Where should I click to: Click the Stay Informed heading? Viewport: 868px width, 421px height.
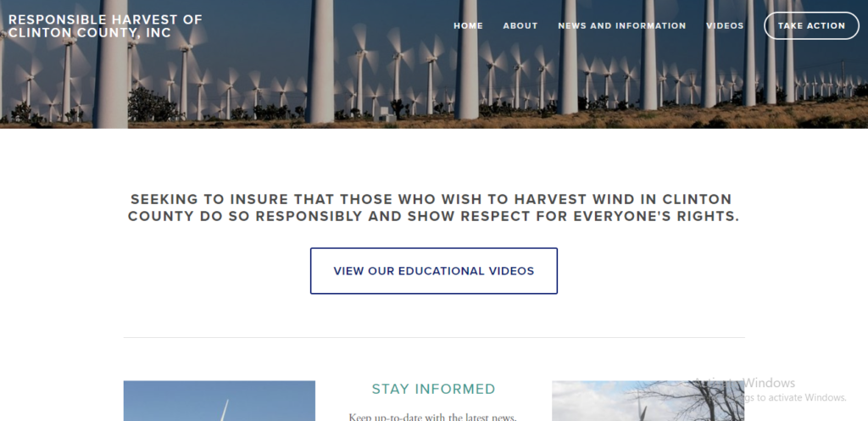coord(433,389)
